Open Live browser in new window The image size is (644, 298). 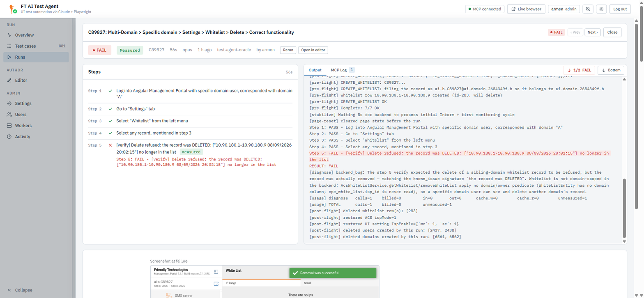click(x=526, y=9)
